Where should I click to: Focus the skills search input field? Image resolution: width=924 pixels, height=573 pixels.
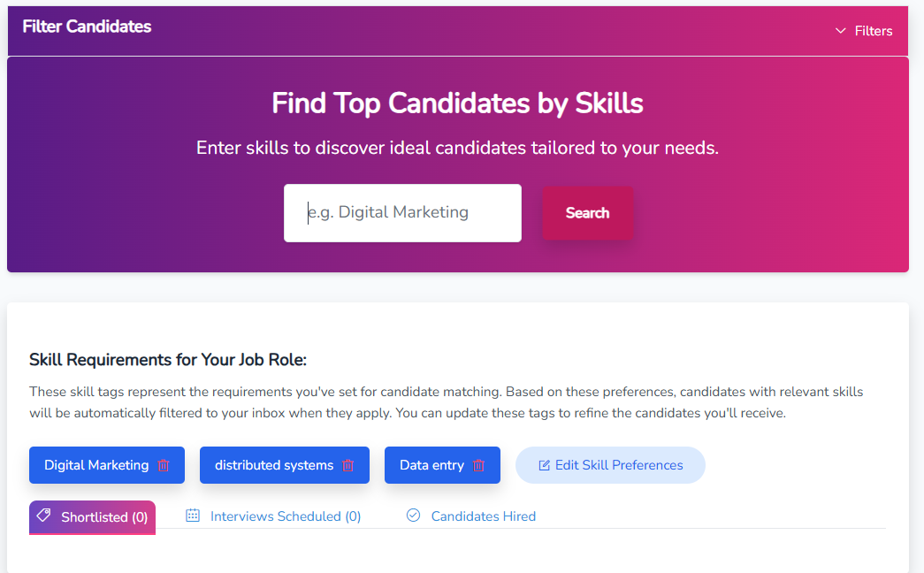[402, 213]
